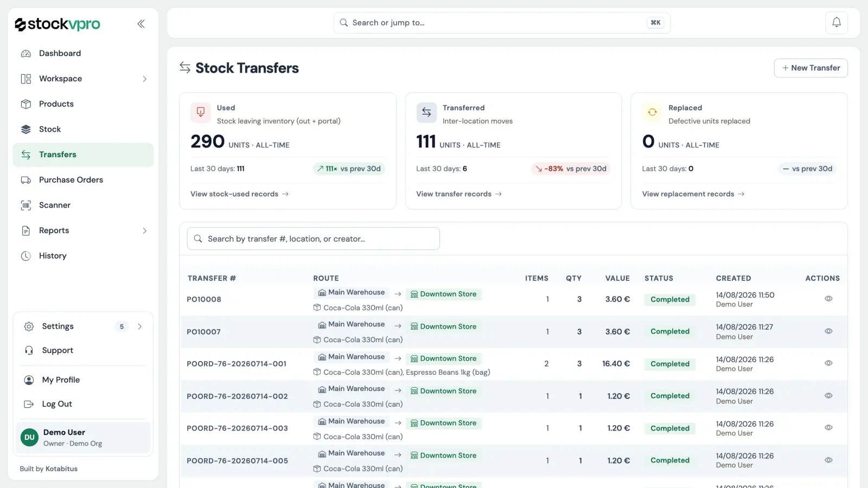This screenshot has width=868, height=488.
Task: Click the StockVPro logo
Action: [58, 24]
